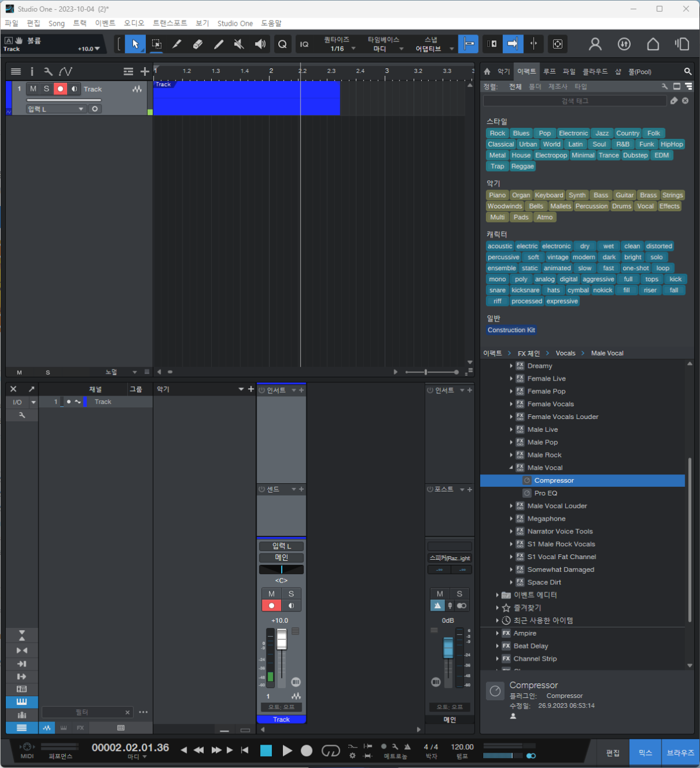Select Construction Kit tag
Viewport: 700px width, 768px height.
[x=512, y=330]
